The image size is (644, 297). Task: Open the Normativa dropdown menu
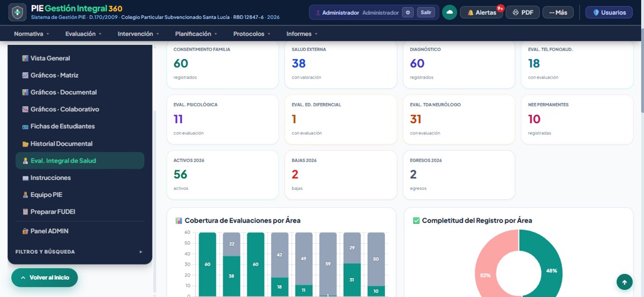(x=31, y=34)
